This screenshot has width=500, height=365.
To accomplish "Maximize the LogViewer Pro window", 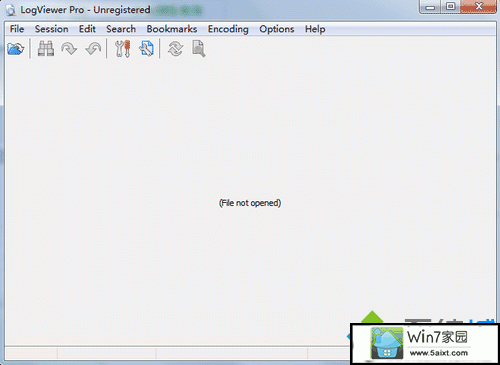I will pos(451,7).
